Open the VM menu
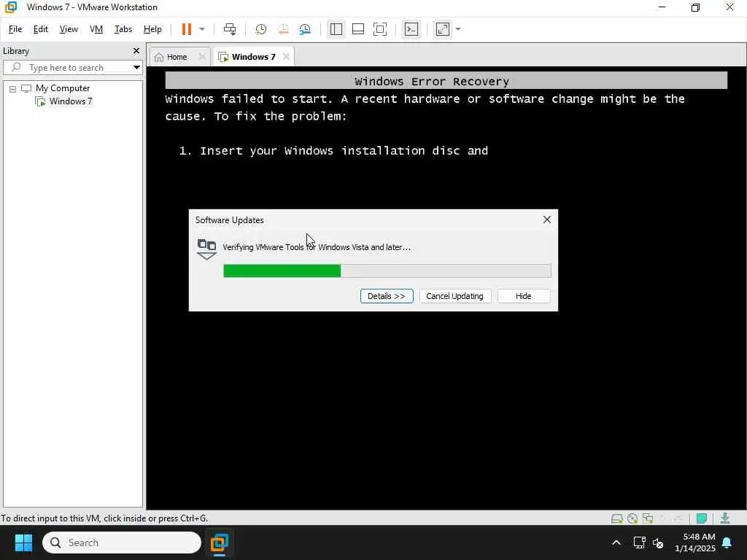The height and width of the screenshot is (560, 747). (96, 29)
